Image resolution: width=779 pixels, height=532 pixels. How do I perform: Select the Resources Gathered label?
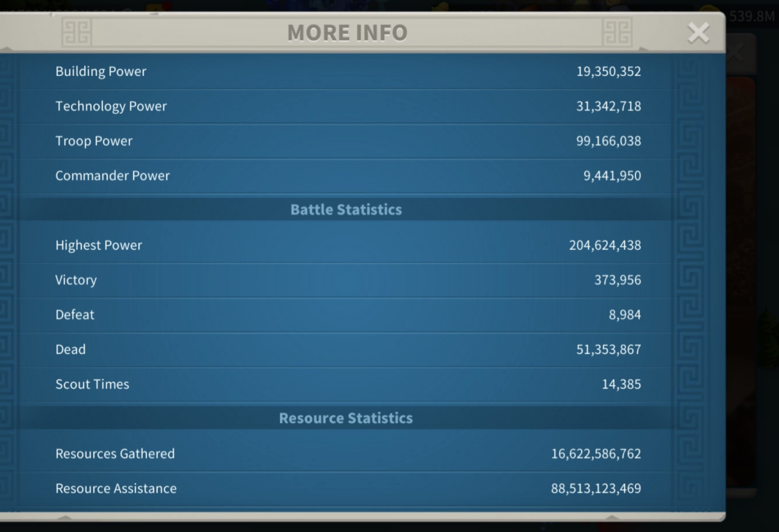click(x=115, y=454)
